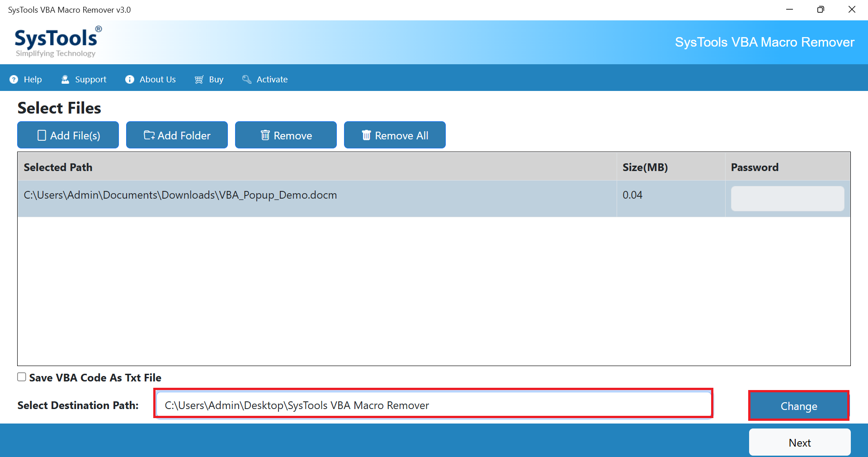Click the Help question mark icon

14,80
